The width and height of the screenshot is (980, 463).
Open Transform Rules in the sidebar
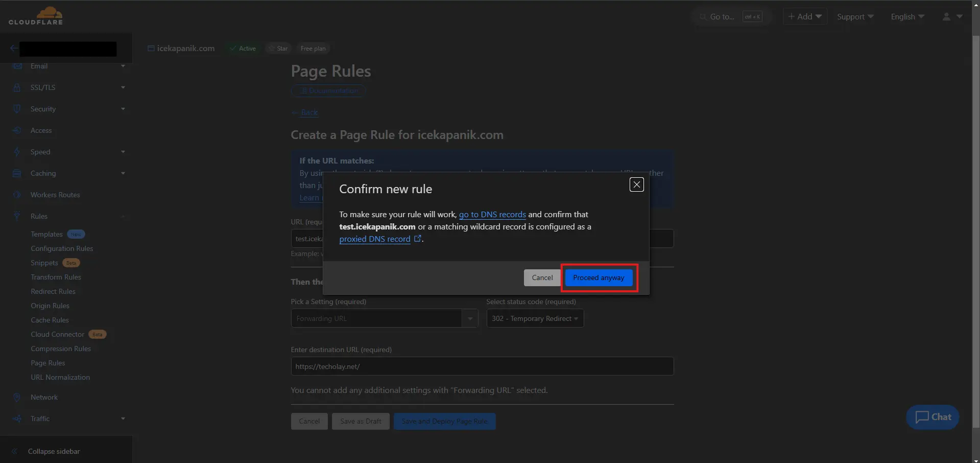pyautogui.click(x=56, y=277)
